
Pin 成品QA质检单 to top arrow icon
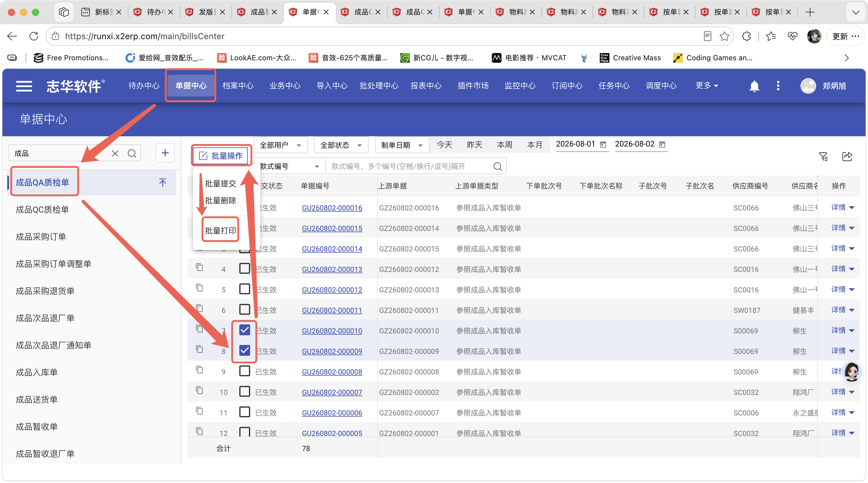163,182
